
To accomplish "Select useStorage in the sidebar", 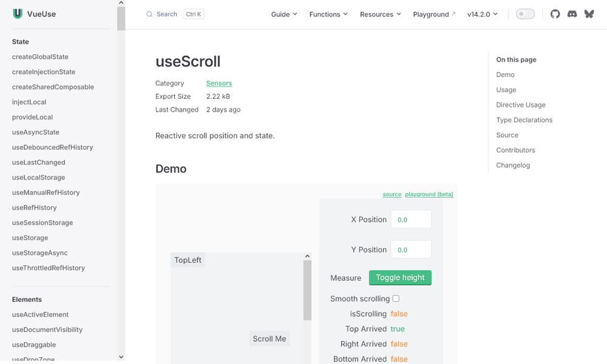I will pos(29,238).
